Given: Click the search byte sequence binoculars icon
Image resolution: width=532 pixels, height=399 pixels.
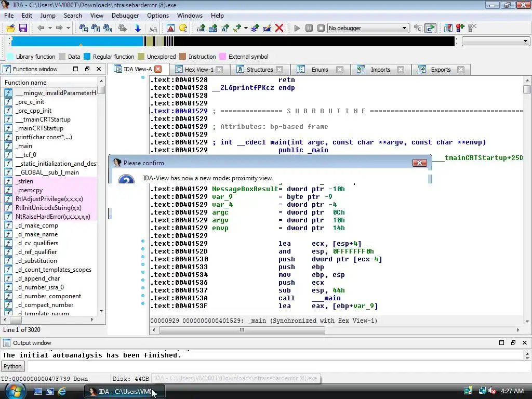Looking at the screenshot, I should coord(108,28).
